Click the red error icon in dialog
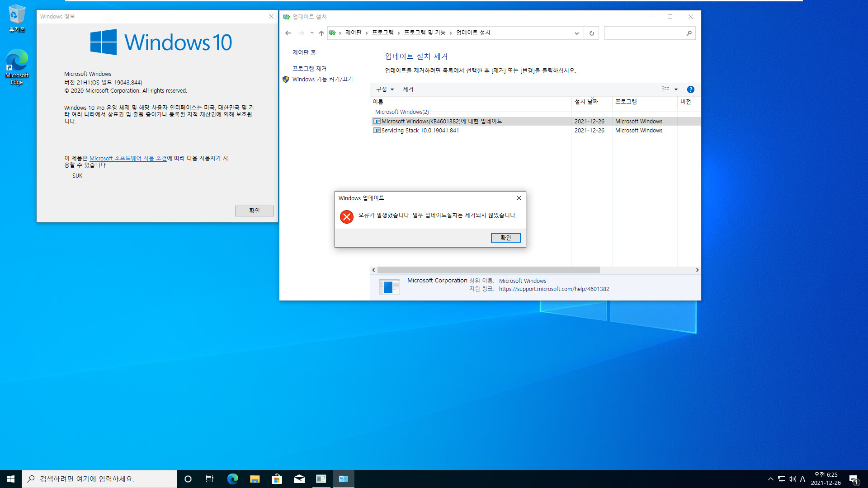The height and width of the screenshot is (488, 868). pos(347,217)
